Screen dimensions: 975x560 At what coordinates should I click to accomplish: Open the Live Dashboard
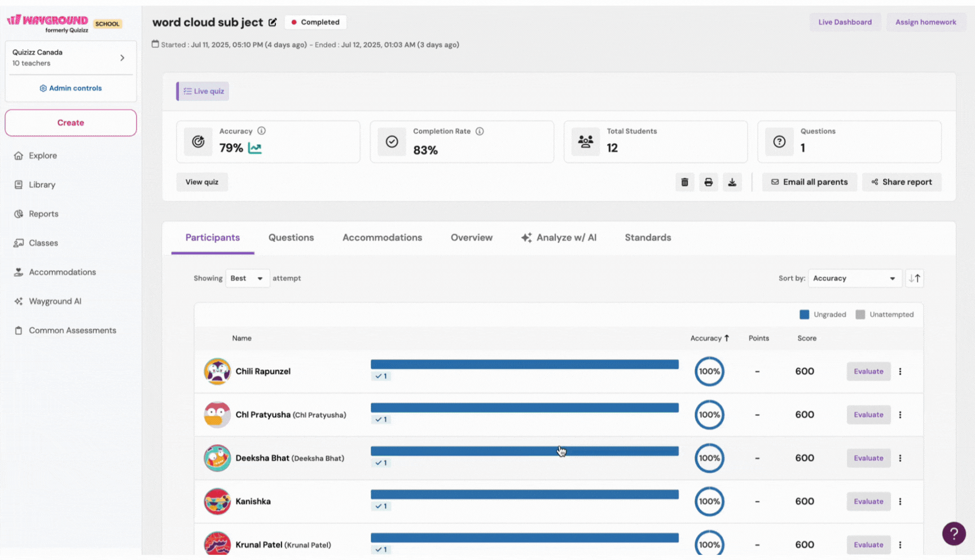click(x=845, y=23)
